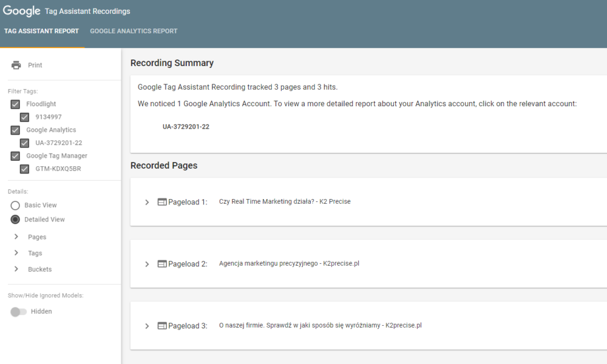Toggle the Show/Hide Ignored Models switch

click(x=19, y=312)
